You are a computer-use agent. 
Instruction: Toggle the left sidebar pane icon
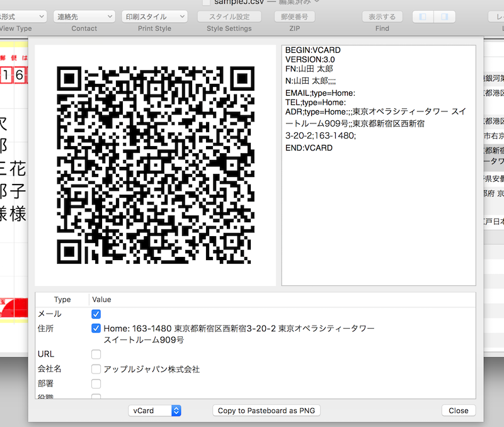tap(423, 17)
